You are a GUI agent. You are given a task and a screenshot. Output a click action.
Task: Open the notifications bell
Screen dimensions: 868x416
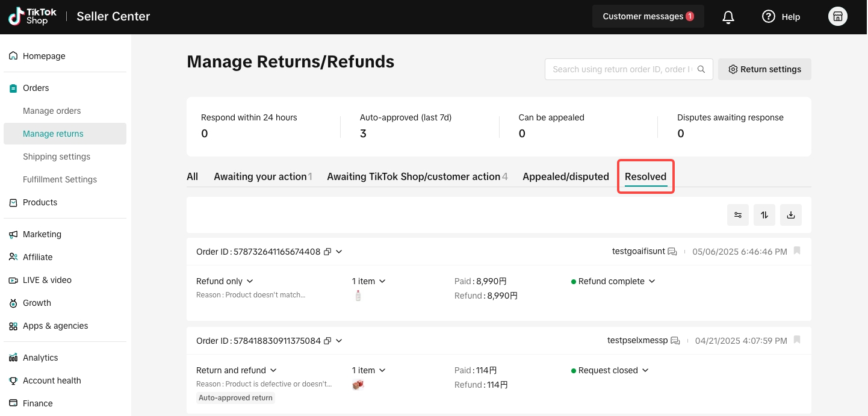[x=728, y=17]
